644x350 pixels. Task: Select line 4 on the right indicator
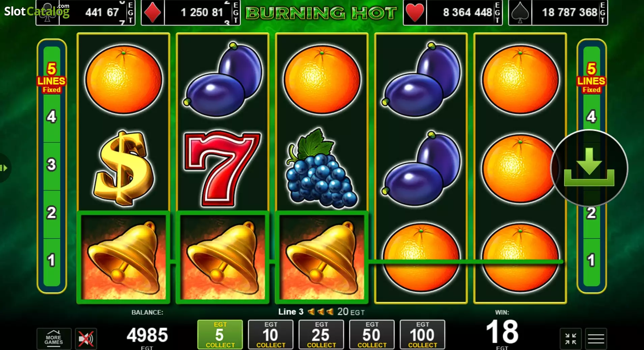pos(591,117)
